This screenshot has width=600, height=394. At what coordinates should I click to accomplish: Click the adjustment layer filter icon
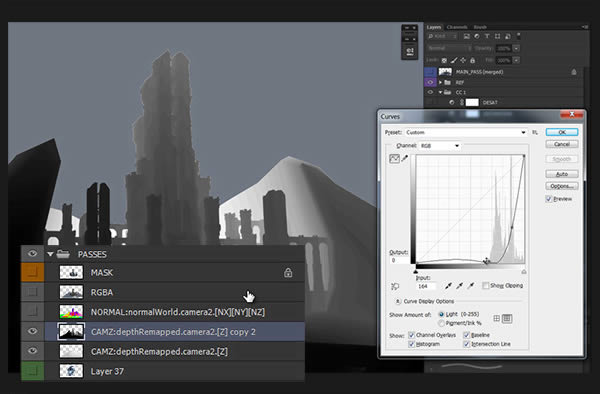(477, 36)
